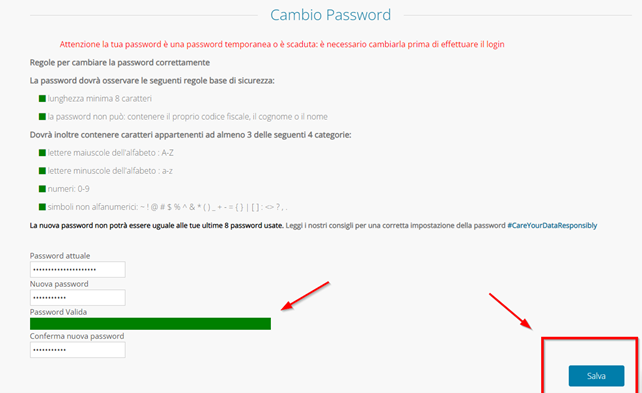Focus the Conferma nuova password field

point(77,350)
